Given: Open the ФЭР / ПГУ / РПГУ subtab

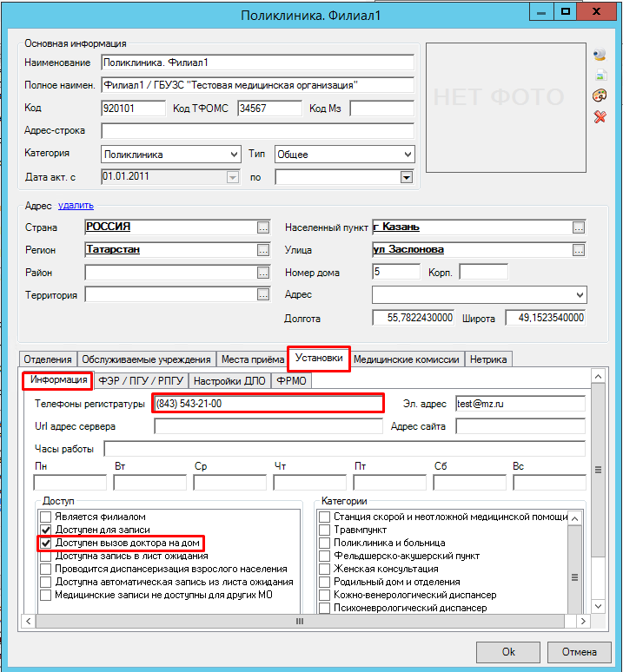Looking at the screenshot, I should 141,381.
